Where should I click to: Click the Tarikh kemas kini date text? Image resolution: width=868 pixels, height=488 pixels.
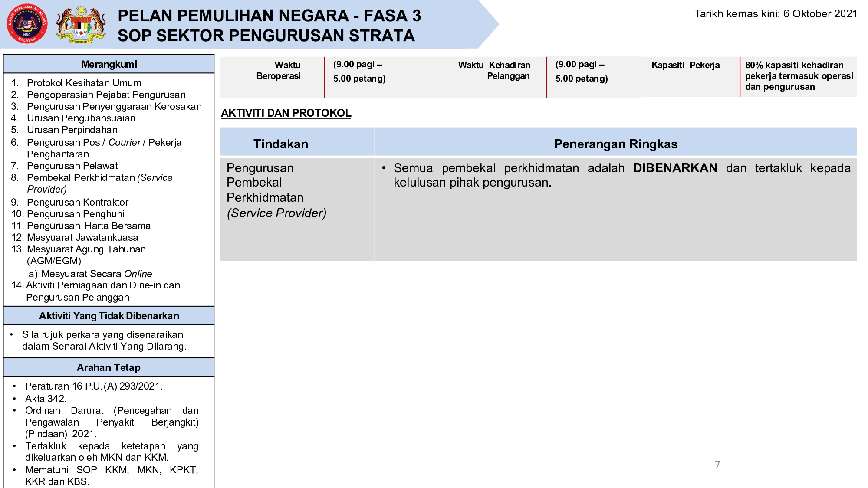coord(775,14)
